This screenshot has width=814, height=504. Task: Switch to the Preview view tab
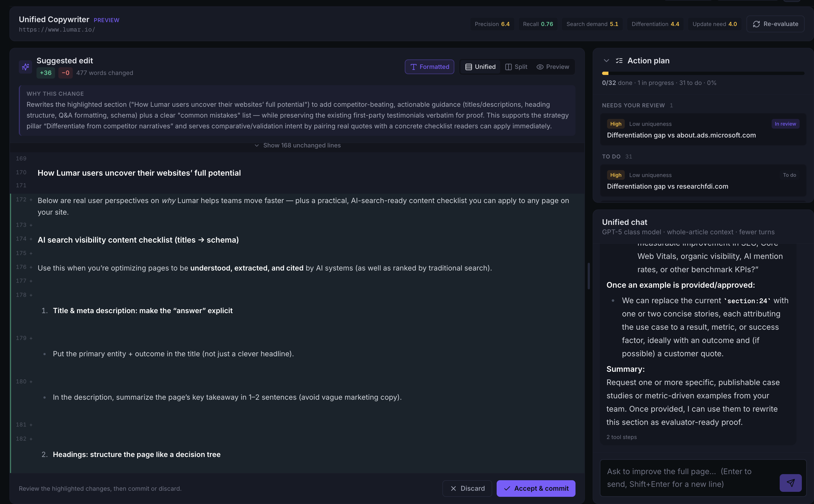(x=553, y=67)
